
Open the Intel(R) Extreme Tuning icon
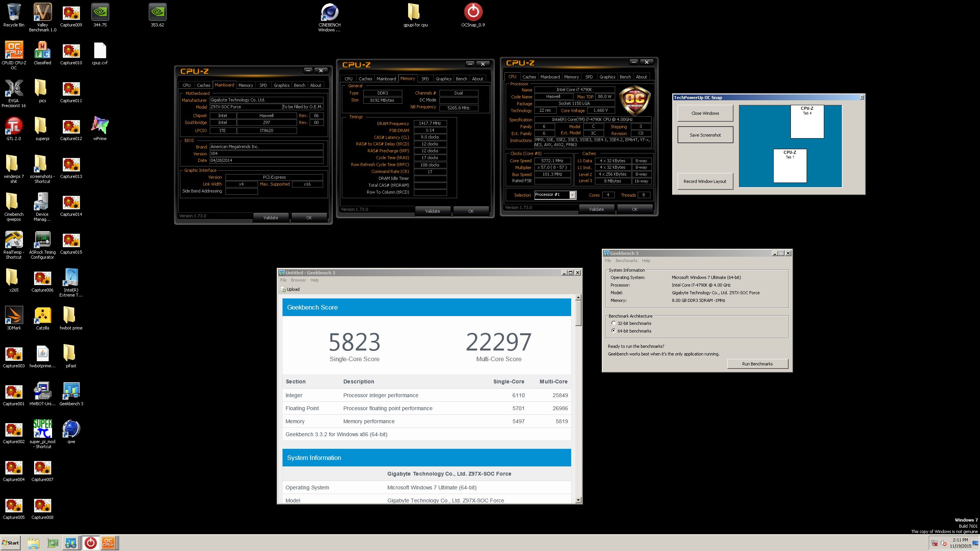coord(71,283)
